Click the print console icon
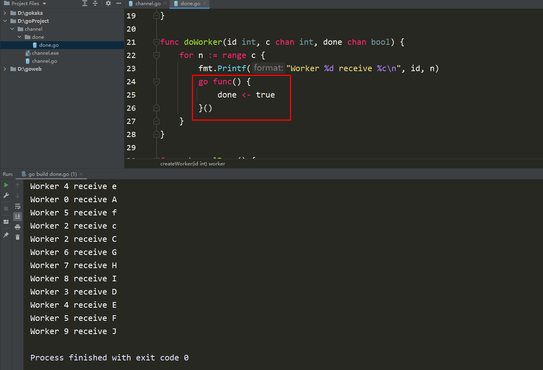 (18, 227)
